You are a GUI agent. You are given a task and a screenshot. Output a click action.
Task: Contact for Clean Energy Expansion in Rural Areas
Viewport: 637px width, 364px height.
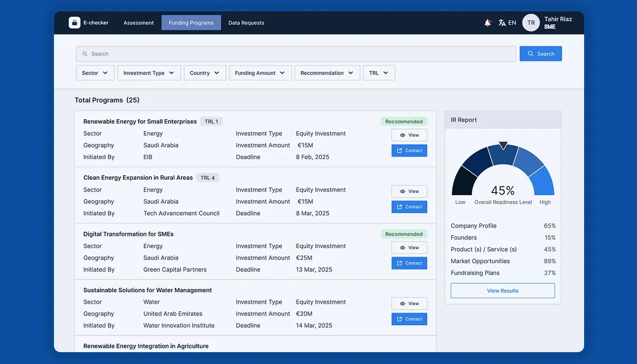(x=409, y=207)
